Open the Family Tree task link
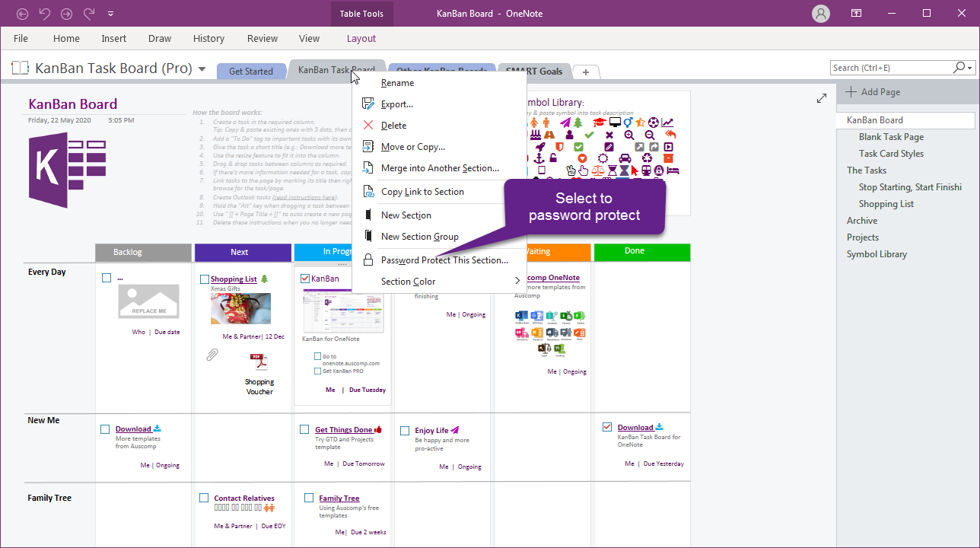This screenshot has height=548, width=980. point(339,499)
